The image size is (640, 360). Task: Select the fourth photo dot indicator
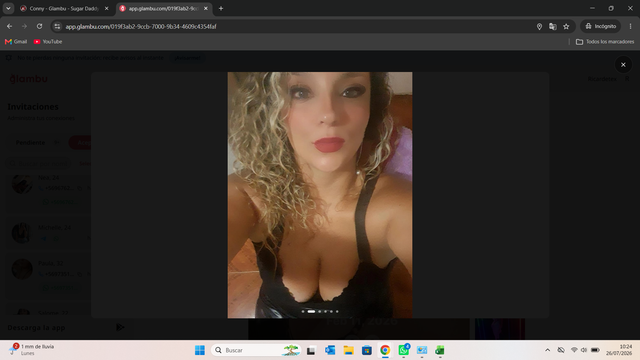(325, 311)
